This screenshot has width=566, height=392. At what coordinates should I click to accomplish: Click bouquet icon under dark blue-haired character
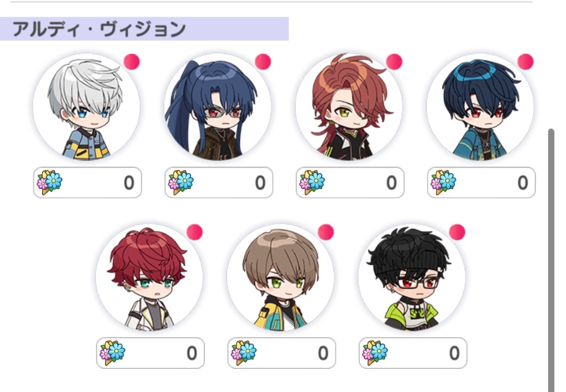[x=443, y=182]
